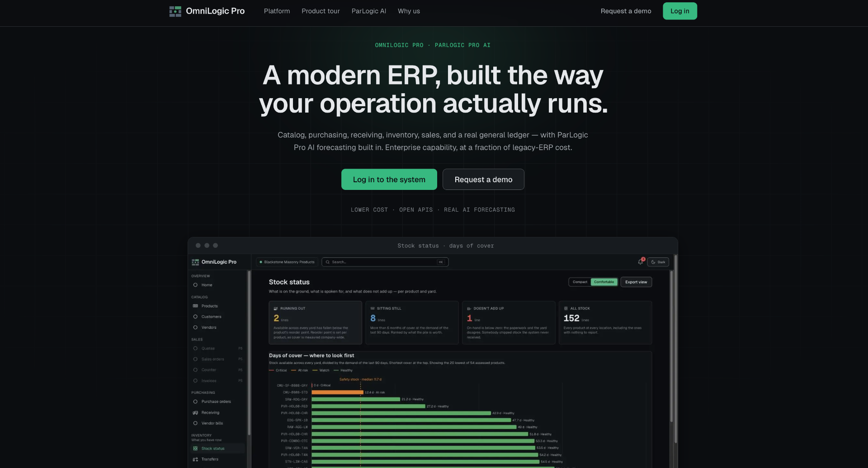Click the CMU-SF-0808-GRY chart row label

[292, 386]
